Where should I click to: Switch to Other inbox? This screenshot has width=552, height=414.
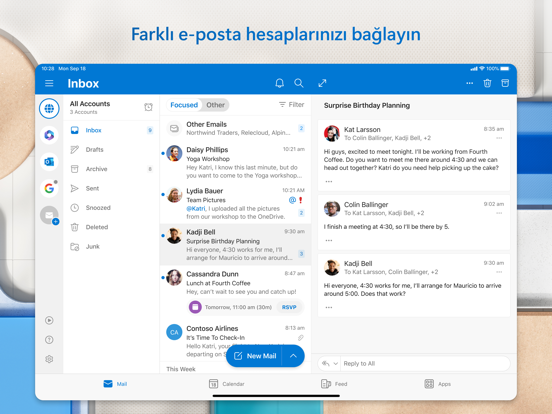[215, 105]
